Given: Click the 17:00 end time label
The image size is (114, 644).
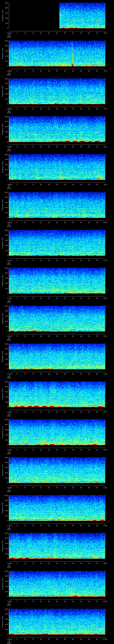Looking at the screenshot, I should [105, 487].
